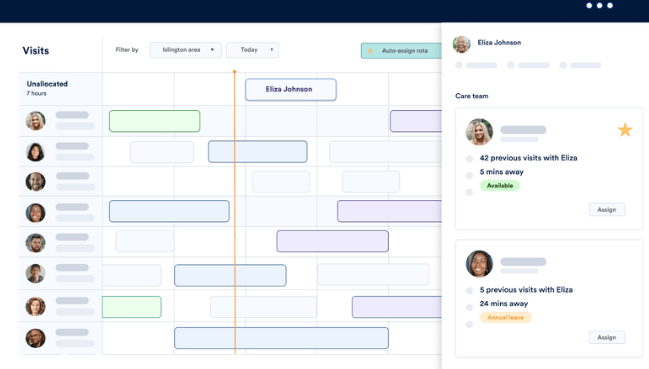Image resolution: width=649 pixels, height=369 pixels.
Task: Click the orange current-time marker line
Action: point(235,212)
